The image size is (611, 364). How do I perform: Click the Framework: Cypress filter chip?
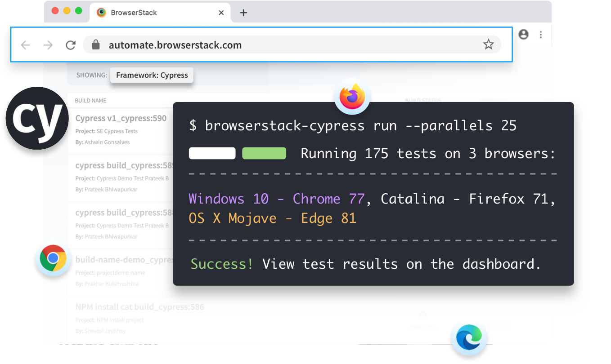click(x=152, y=75)
